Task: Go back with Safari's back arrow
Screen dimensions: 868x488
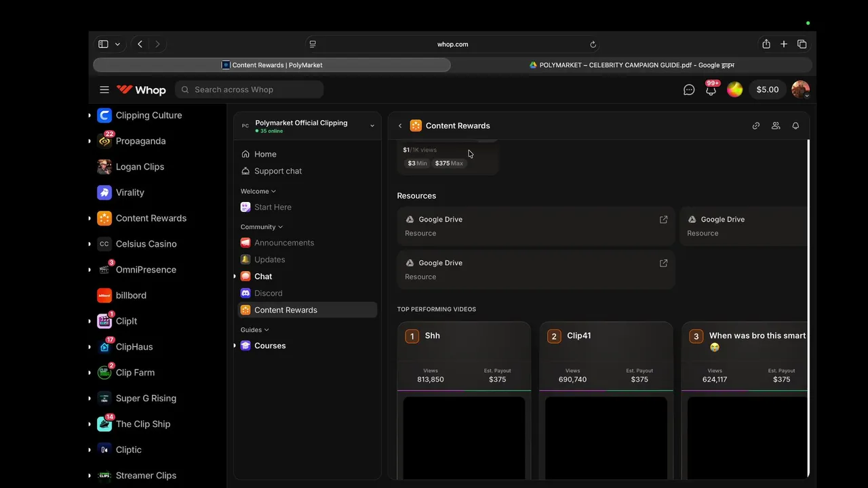Action: coord(140,44)
